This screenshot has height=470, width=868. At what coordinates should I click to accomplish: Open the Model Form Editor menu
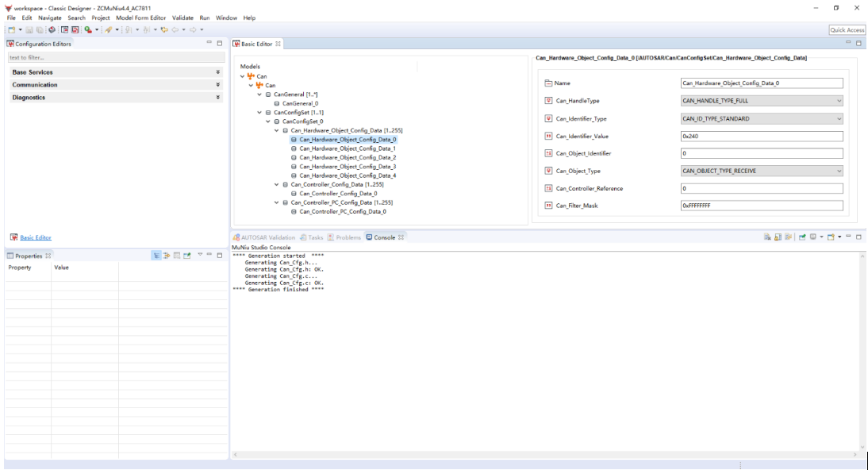point(141,17)
